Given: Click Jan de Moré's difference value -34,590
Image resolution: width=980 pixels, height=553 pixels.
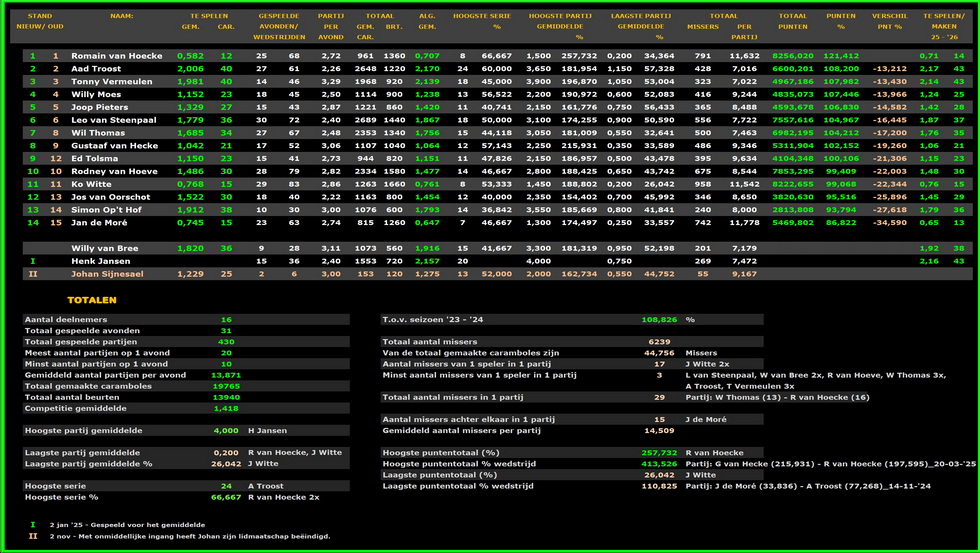Looking at the screenshot, I should point(889,222).
